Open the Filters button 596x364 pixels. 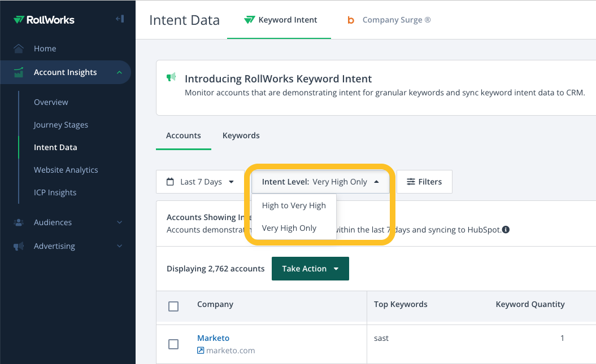(x=425, y=182)
